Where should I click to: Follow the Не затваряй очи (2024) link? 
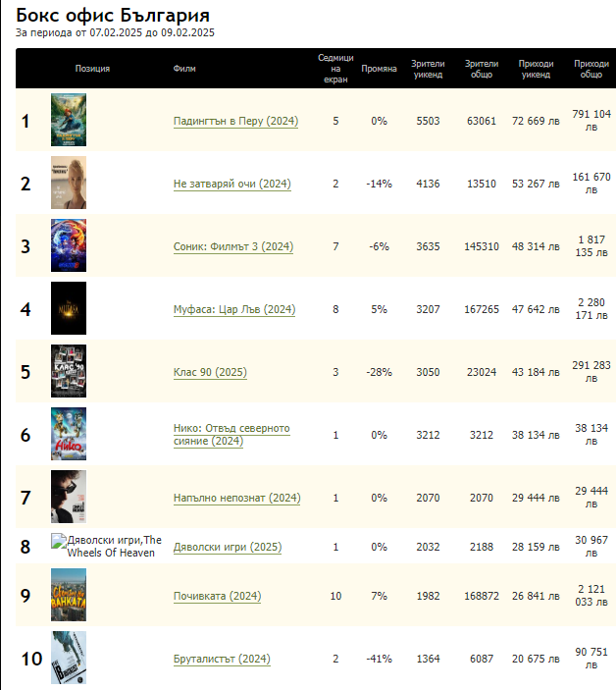pos(231,184)
